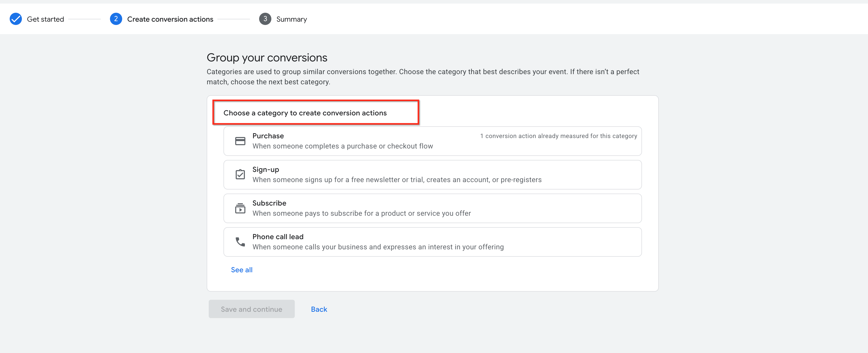The image size is (868, 353).
Task: Select the Purchase category option
Action: (432, 141)
